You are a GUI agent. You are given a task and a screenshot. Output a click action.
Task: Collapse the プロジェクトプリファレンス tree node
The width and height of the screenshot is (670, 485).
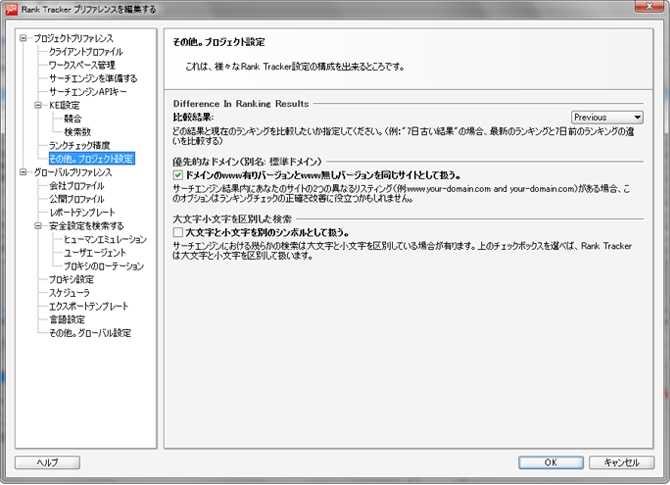coord(24,38)
